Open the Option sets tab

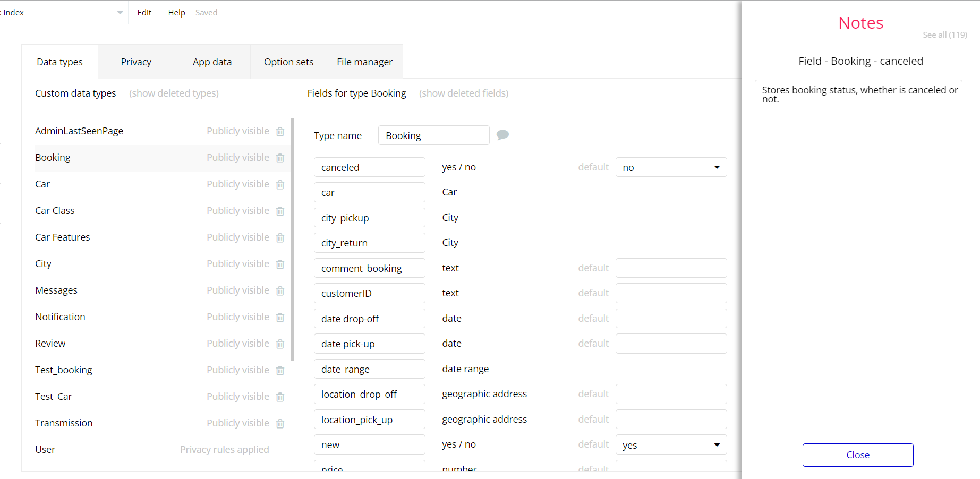[288, 62]
